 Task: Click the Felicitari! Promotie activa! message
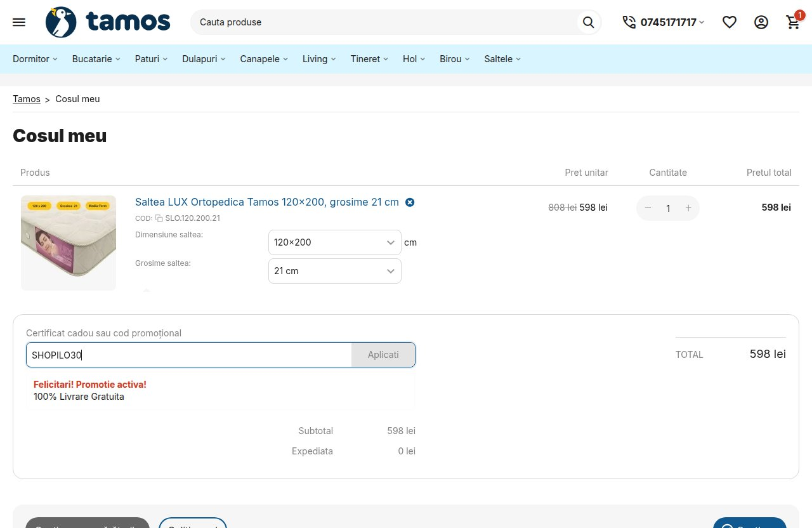(90, 385)
